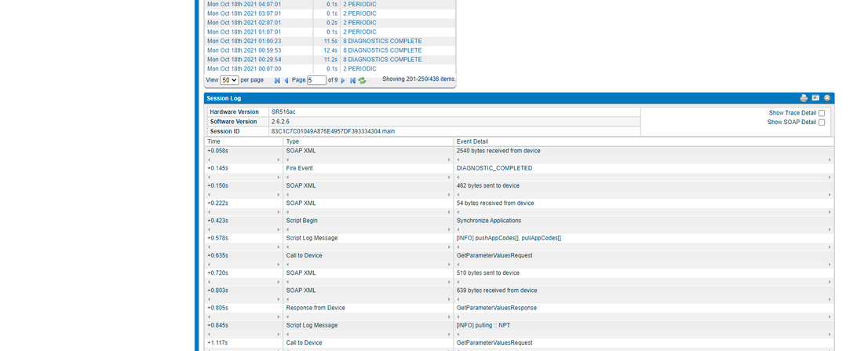Enable Show Trace Detail checkbox
Screen dimensions: 868x351
tap(822, 113)
